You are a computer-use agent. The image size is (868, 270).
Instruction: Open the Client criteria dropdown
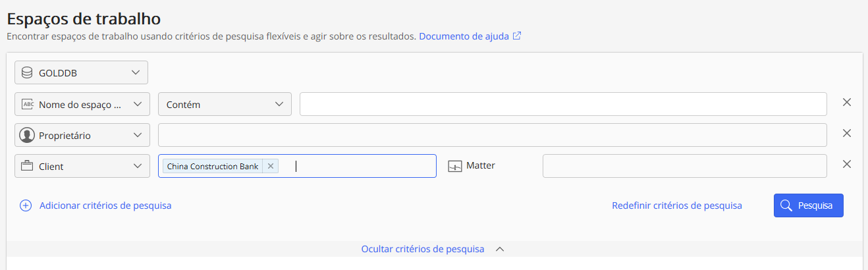click(137, 167)
